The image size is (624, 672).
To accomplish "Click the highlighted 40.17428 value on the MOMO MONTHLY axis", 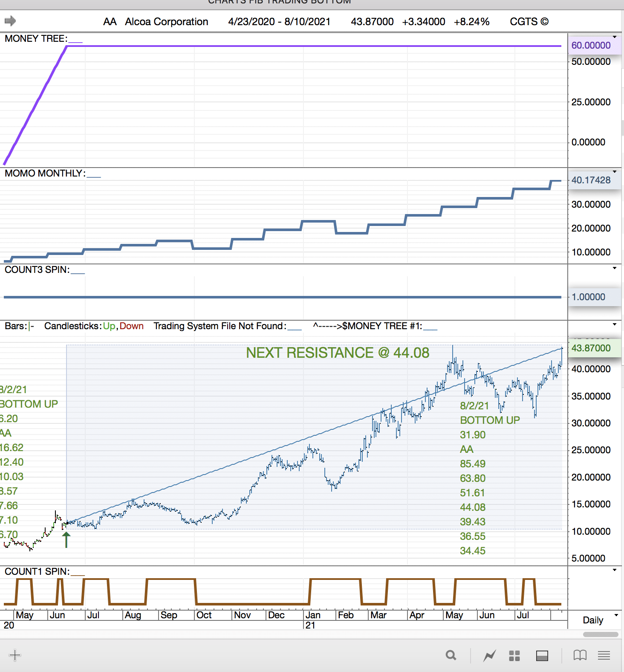I will pos(591,180).
